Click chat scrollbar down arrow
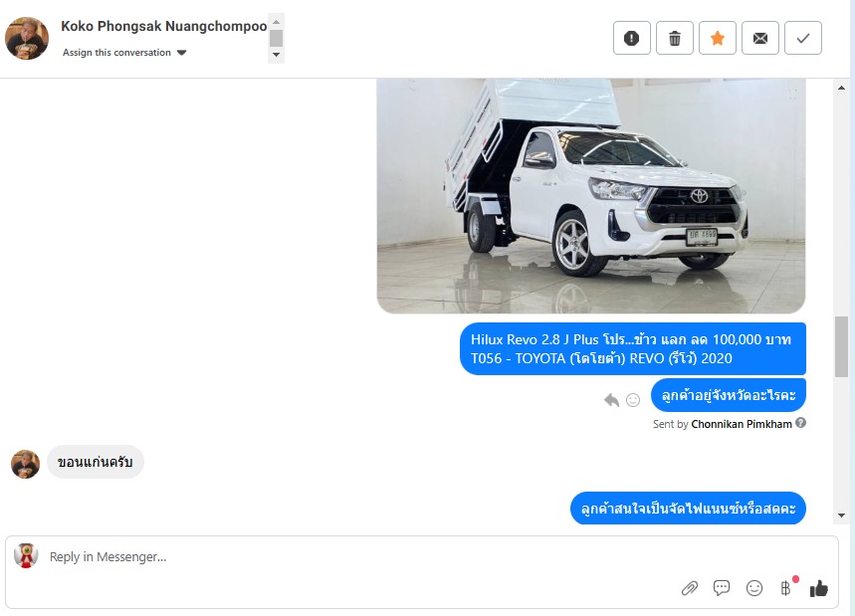 pyautogui.click(x=841, y=515)
